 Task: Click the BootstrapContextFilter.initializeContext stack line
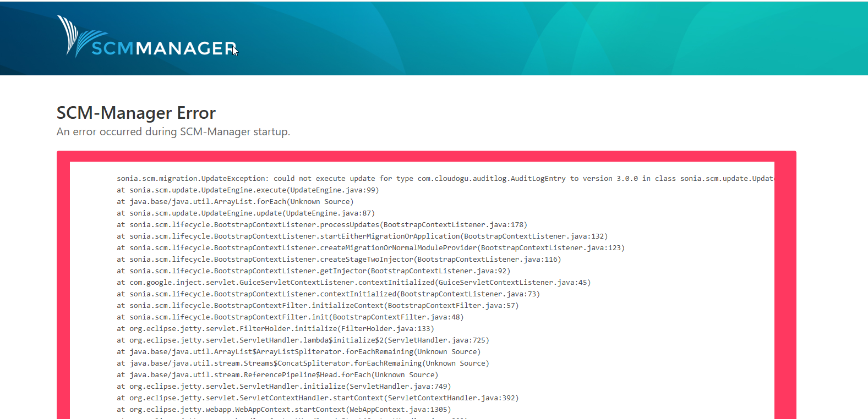tap(318, 306)
